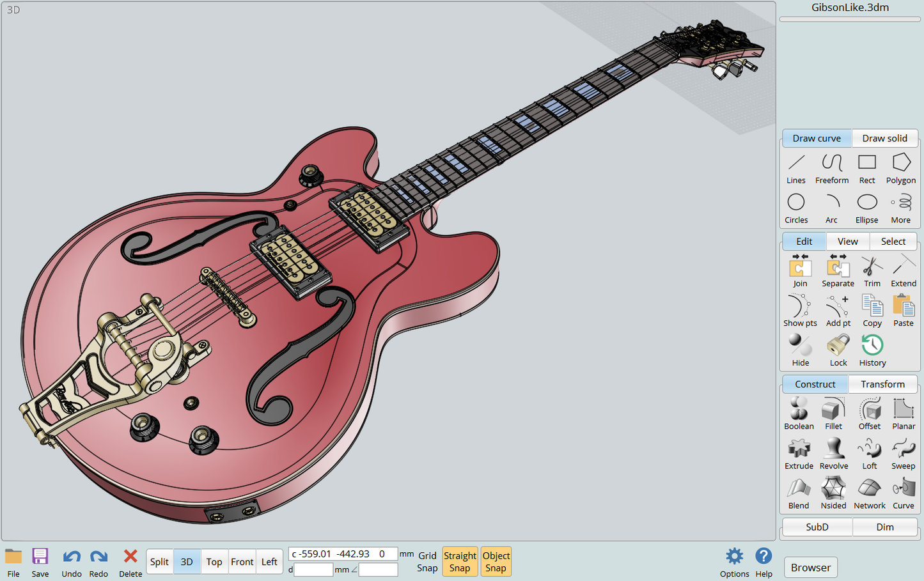This screenshot has height=581, width=924.
Task: Expand the Dim tools palette
Action: coord(885,527)
